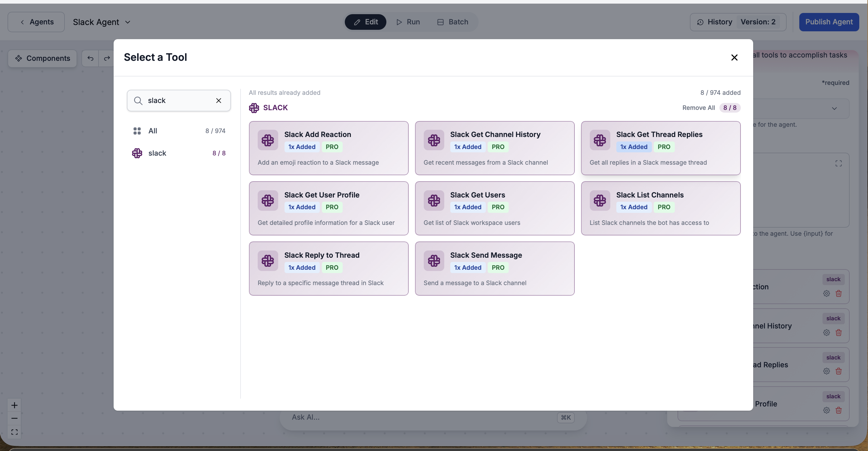Select the Slack Get Users title

(x=477, y=195)
